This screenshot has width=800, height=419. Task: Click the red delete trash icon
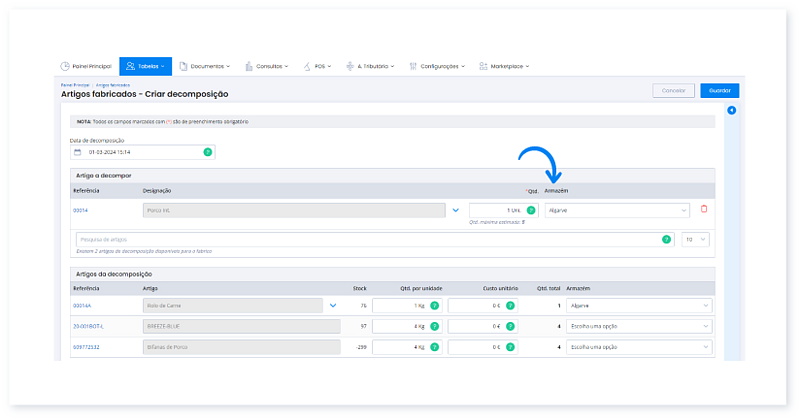coord(704,209)
